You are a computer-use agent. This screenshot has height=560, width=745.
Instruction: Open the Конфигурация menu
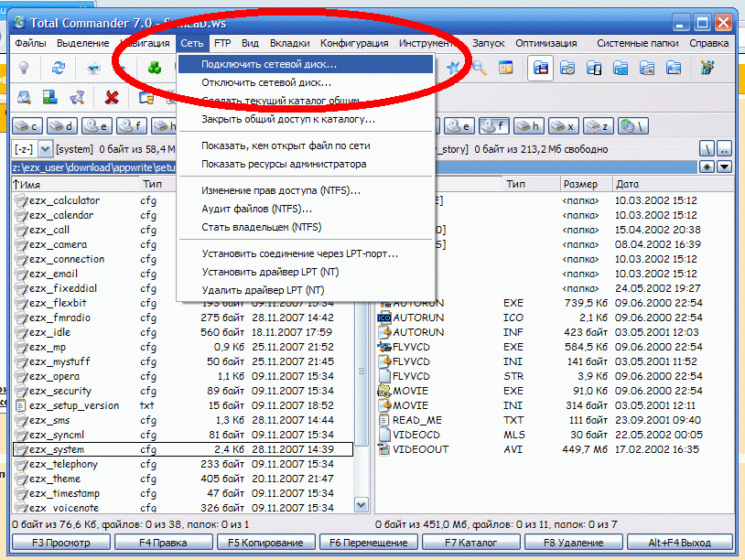[354, 43]
